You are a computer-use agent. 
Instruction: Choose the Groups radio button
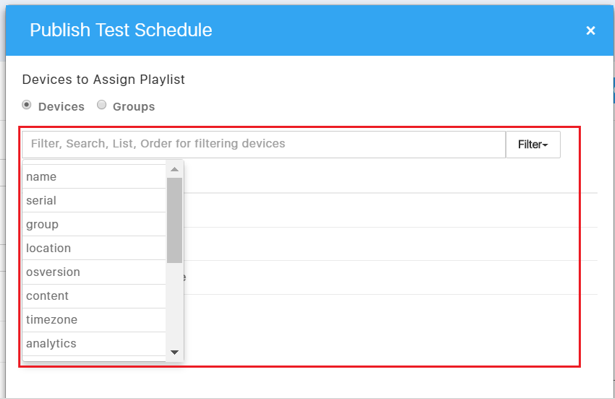[x=102, y=105]
